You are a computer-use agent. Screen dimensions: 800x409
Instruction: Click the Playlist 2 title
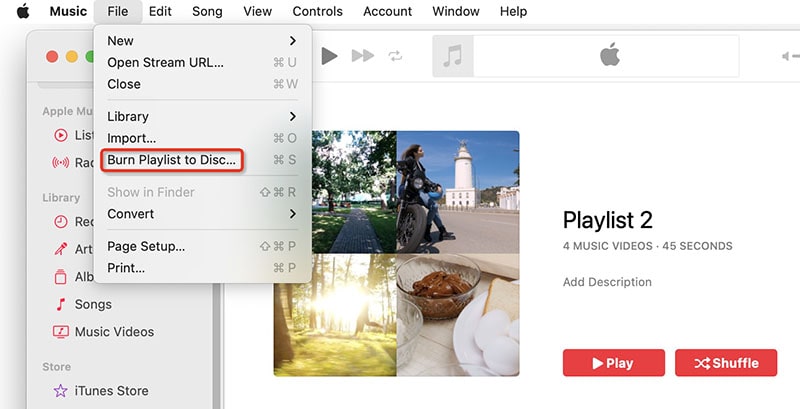coord(608,220)
